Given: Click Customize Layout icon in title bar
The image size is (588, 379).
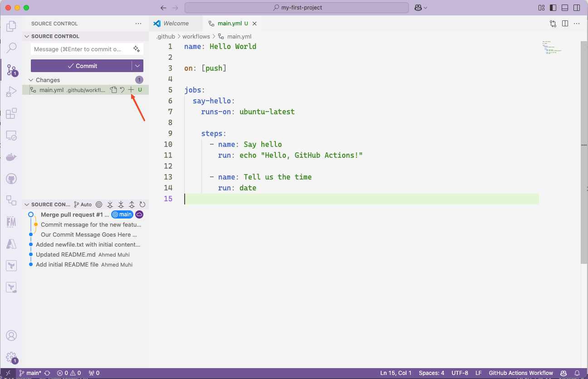Looking at the screenshot, I should (541, 8).
